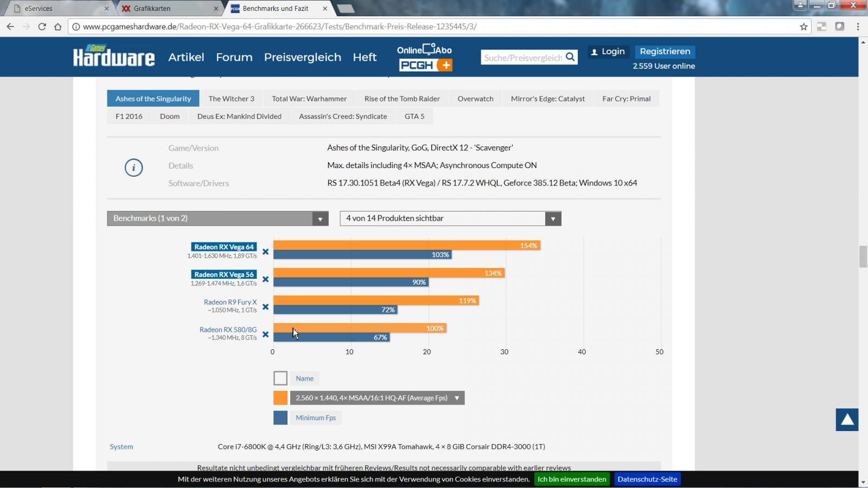Open the browser home page icon
Image resolution: width=868 pixels, height=488 pixels.
(x=58, y=27)
